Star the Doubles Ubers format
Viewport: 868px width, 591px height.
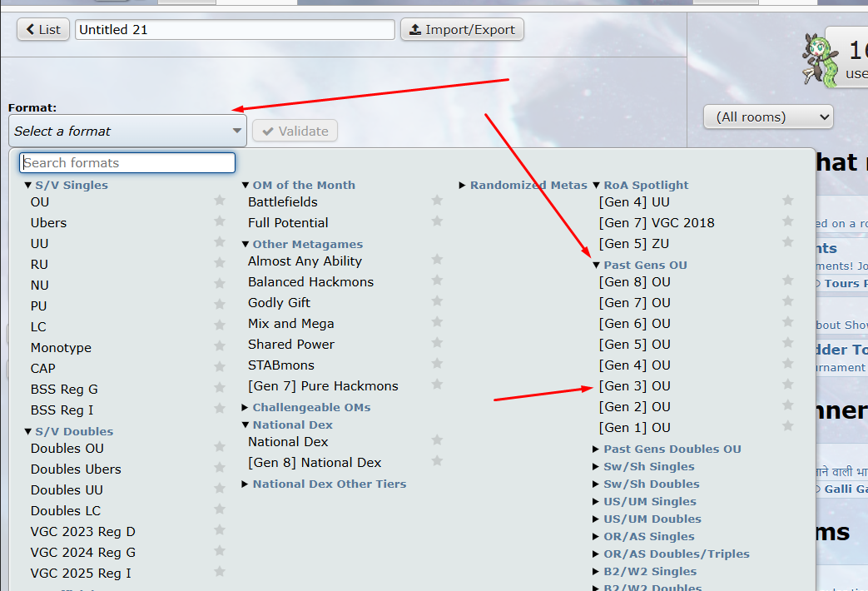220,468
